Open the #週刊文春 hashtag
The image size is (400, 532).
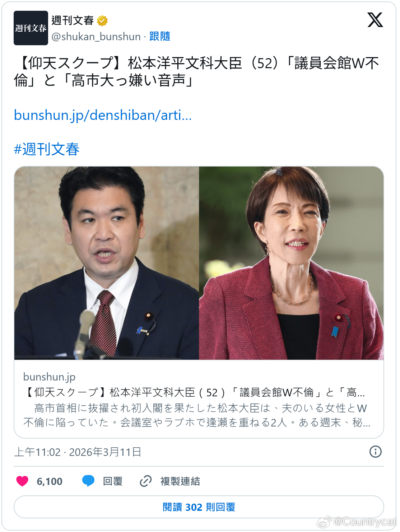[47, 149]
